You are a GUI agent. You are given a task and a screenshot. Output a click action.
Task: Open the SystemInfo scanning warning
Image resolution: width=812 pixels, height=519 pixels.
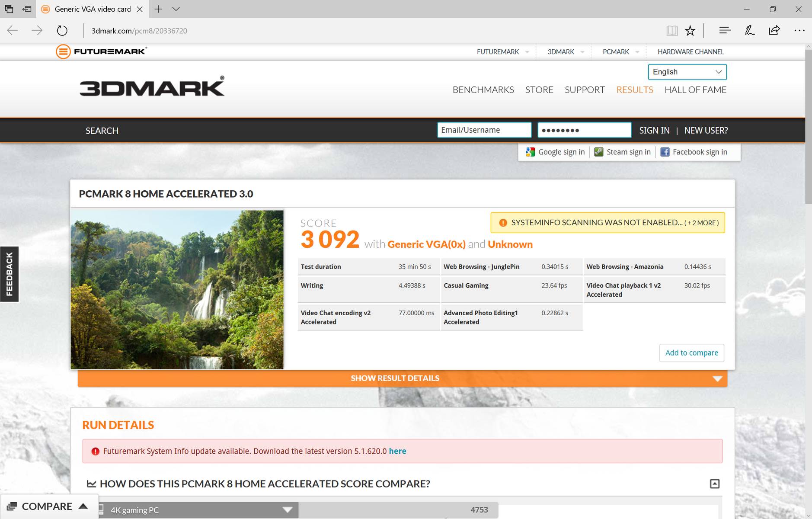coord(607,223)
